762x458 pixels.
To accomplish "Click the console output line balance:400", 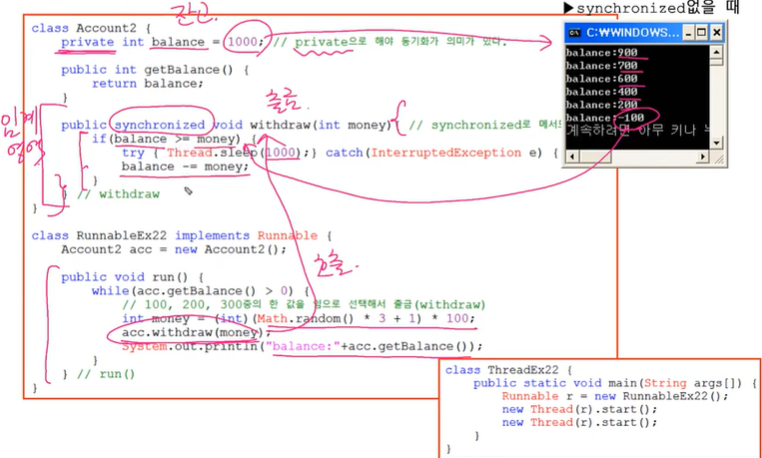I will [602, 92].
